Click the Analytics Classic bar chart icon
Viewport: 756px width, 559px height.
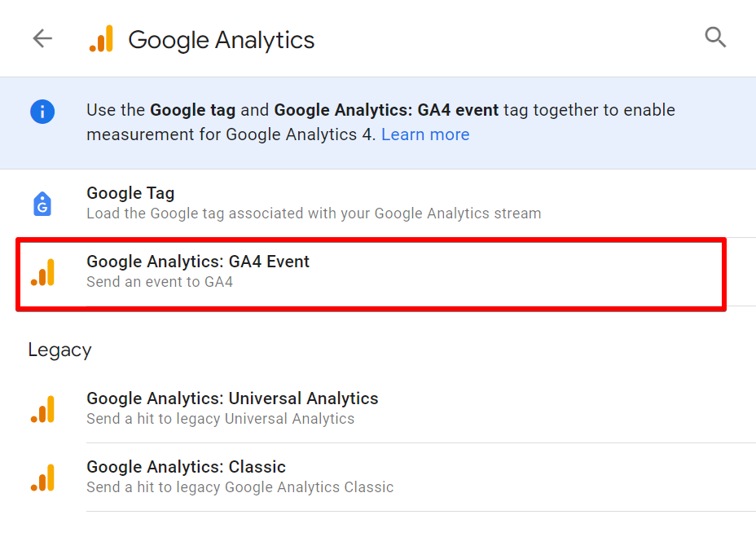pos(42,478)
